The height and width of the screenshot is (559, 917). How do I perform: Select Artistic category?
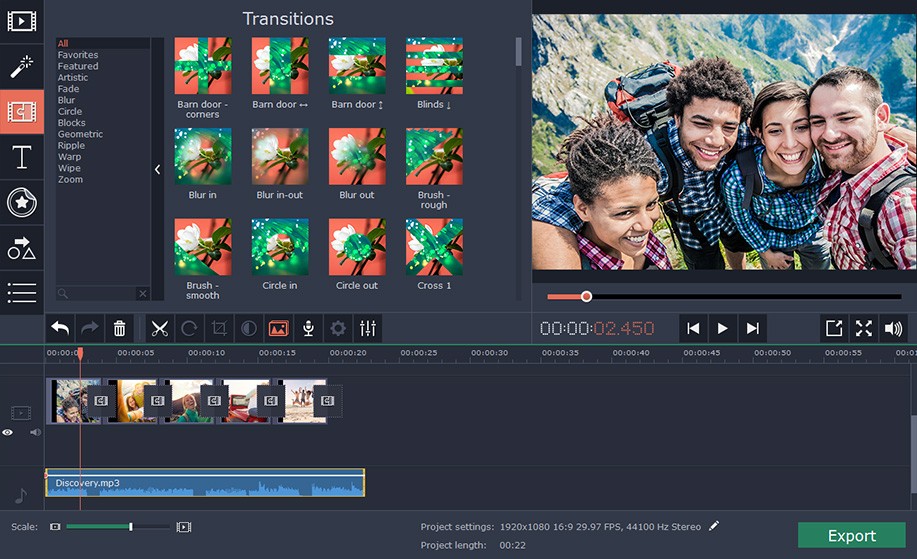73,77
